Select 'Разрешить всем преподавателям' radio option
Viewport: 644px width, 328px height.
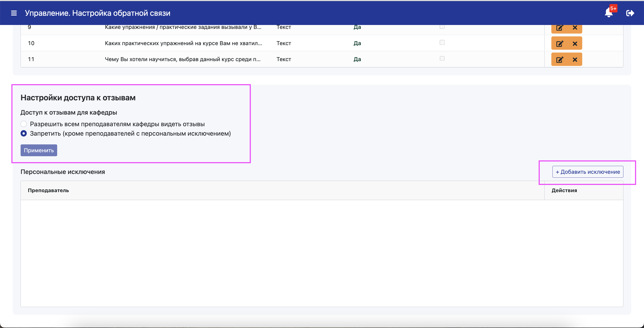24,124
